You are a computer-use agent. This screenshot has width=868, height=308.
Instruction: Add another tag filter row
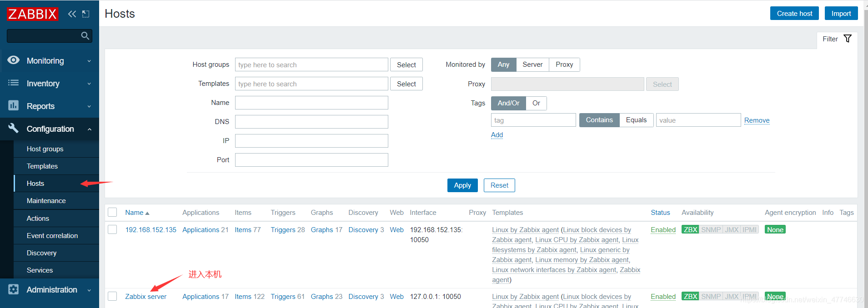pyautogui.click(x=497, y=135)
